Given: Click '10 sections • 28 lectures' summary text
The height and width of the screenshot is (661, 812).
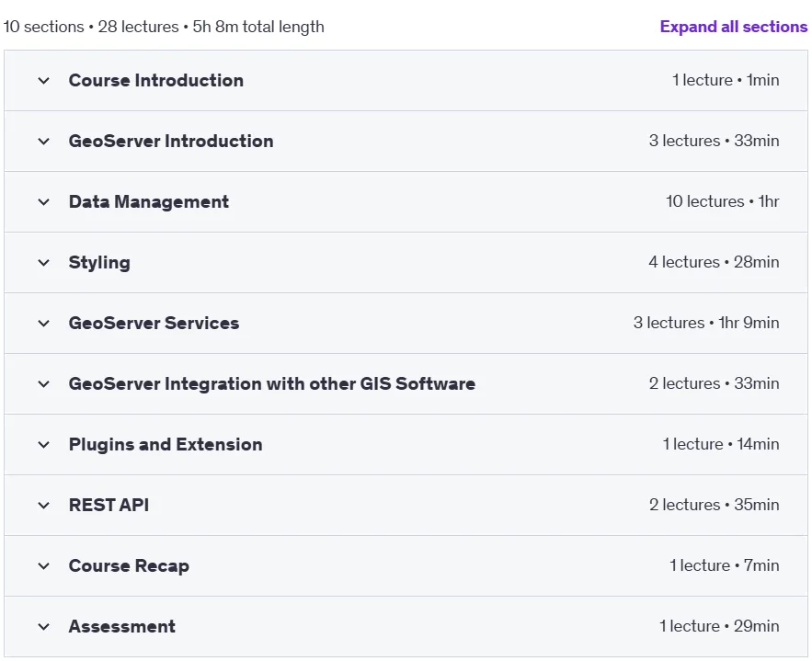Looking at the screenshot, I should pyautogui.click(x=91, y=27).
